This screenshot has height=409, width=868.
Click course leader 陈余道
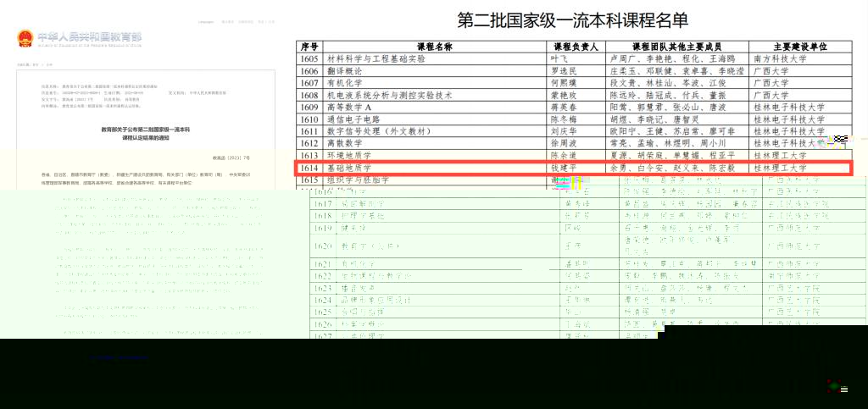click(564, 156)
